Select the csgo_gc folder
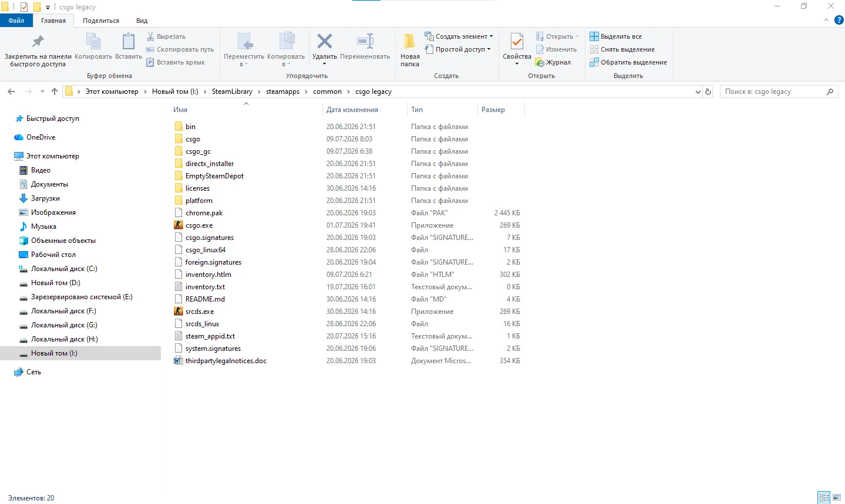Screen dimensions: 845x504 (198, 151)
